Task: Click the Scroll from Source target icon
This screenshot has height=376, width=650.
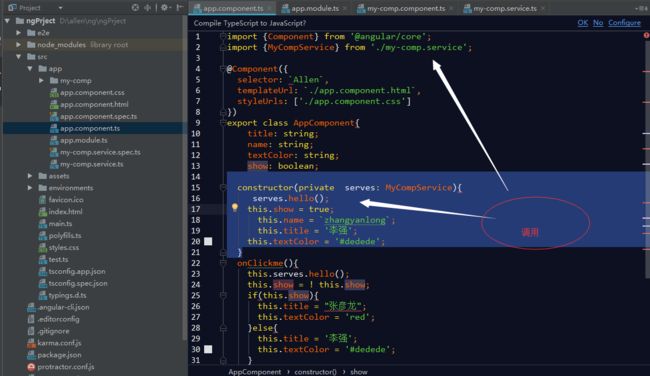Action: click(135, 7)
